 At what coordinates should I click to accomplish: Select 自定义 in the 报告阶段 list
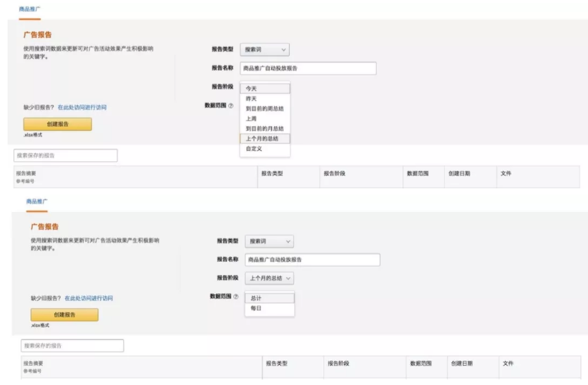point(265,149)
